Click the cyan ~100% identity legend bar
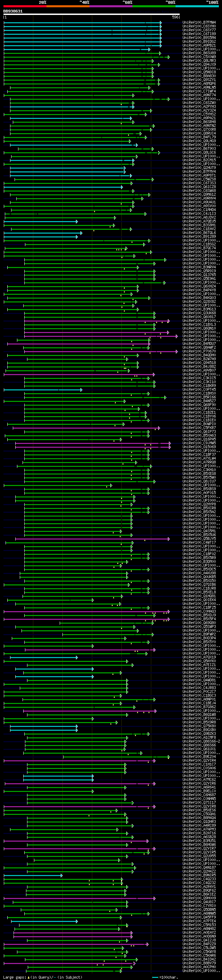This screenshot has width=222, height=980. coord(197,6)
